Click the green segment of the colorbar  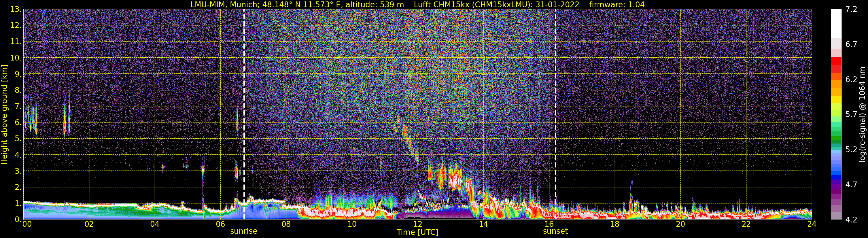[x=836, y=137]
